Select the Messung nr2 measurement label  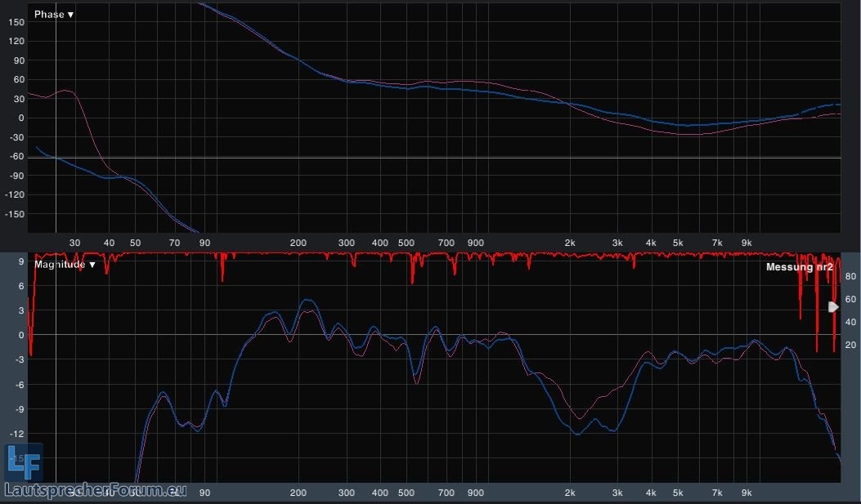tap(799, 267)
